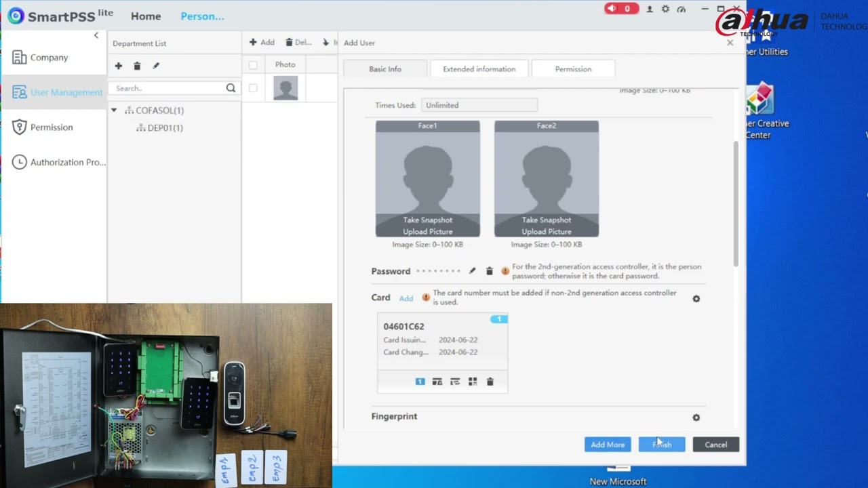This screenshot has width=868, height=488.
Task: Switch to the Extended information tab
Action: (479, 69)
